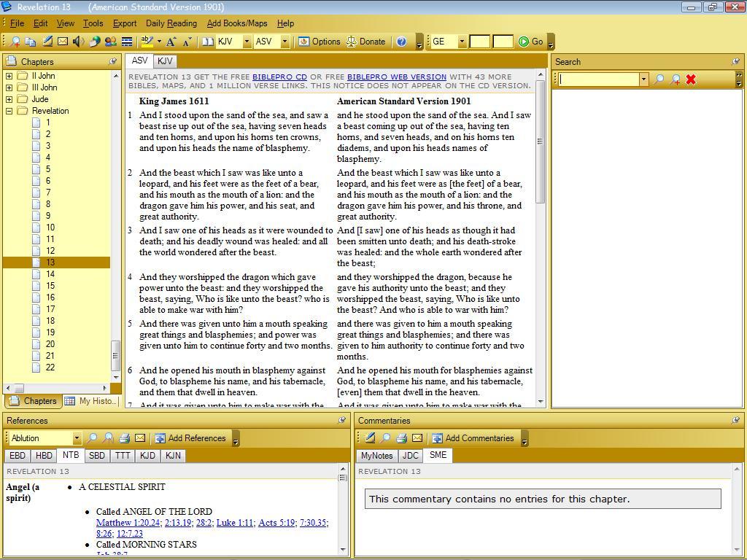Open the Add Books/Maps menu
747x560 pixels.
click(x=237, y=23)
